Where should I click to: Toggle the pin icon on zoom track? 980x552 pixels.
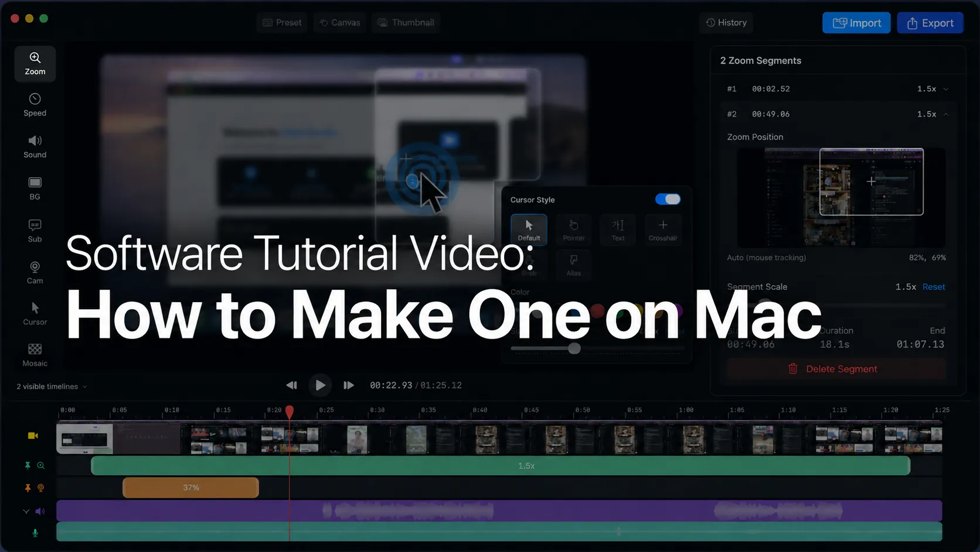click(27, 466)
